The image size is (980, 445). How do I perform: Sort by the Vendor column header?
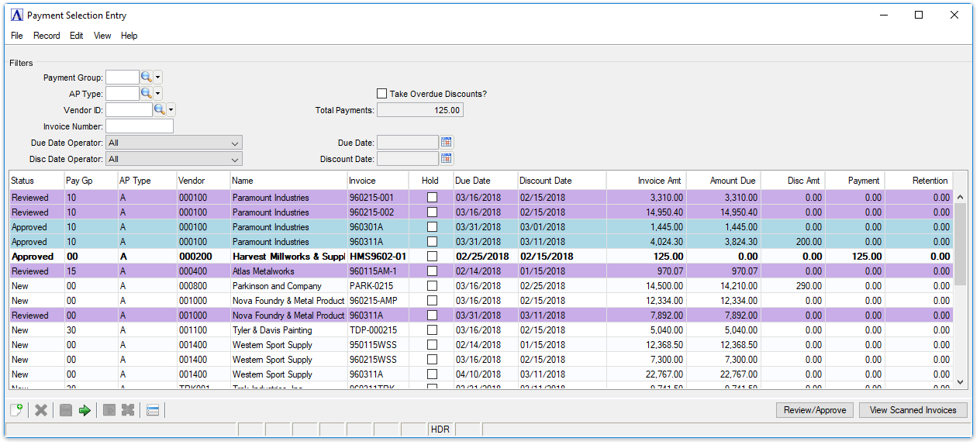click(203, 181)
